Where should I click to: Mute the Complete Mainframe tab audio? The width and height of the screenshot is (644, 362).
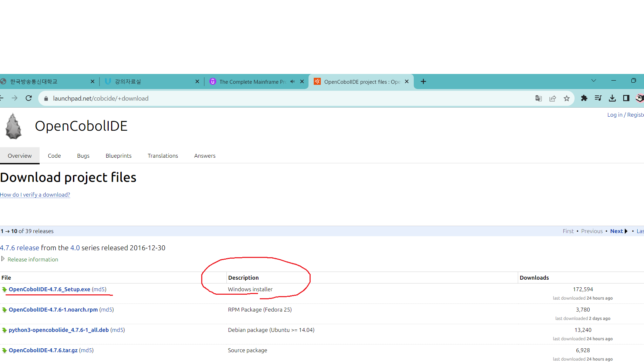coord(292,82)
